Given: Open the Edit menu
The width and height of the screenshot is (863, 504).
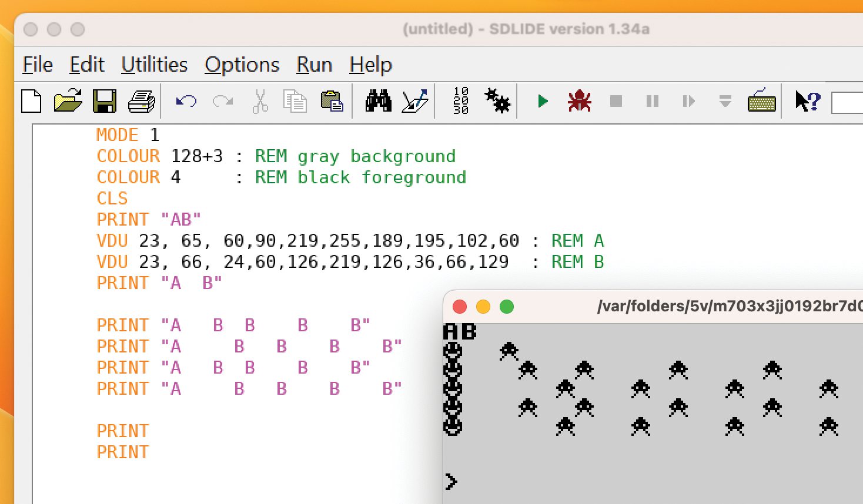Looking at the screenshot, I should [x=87, y=65].
